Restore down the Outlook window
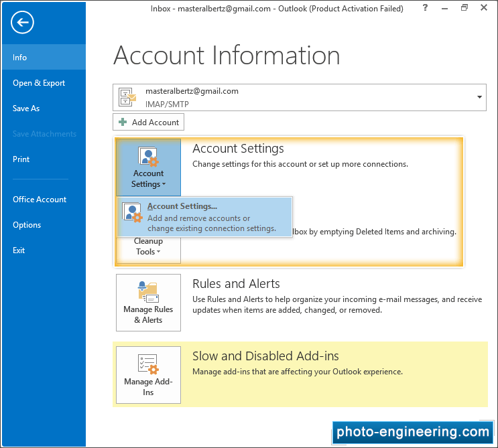 464,7
